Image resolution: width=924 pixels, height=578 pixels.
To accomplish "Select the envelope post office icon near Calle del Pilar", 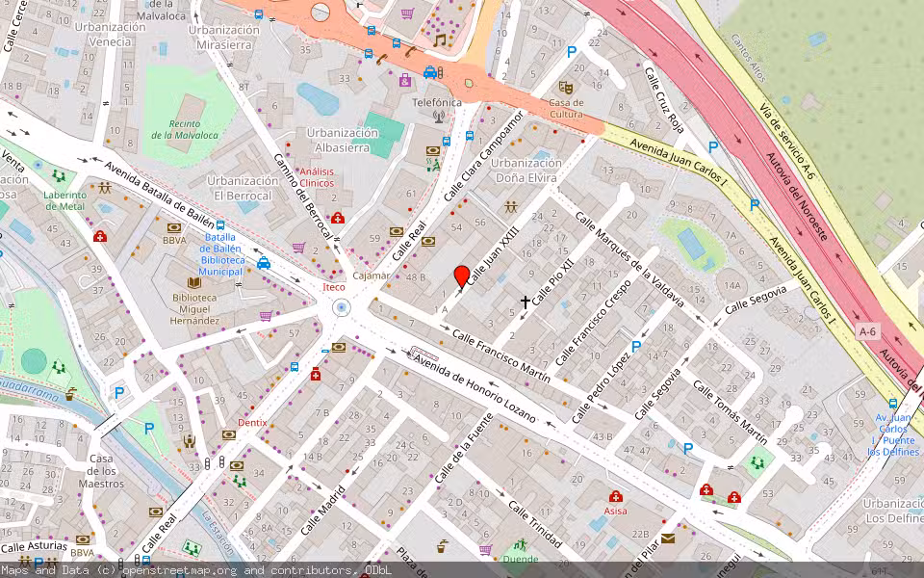I will pos(668,538).
